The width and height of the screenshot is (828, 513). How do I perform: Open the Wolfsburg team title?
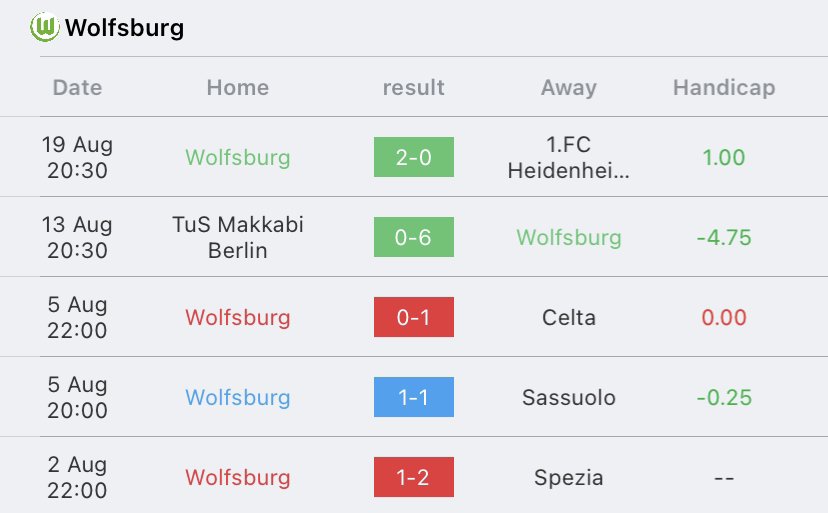[125, 27]
